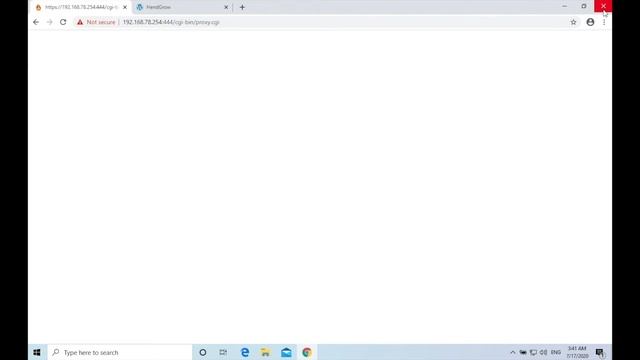Select the https://192.168.78.254:444 tab
The width and height of the screenshot is (640, 360).
tap(81, 7)
